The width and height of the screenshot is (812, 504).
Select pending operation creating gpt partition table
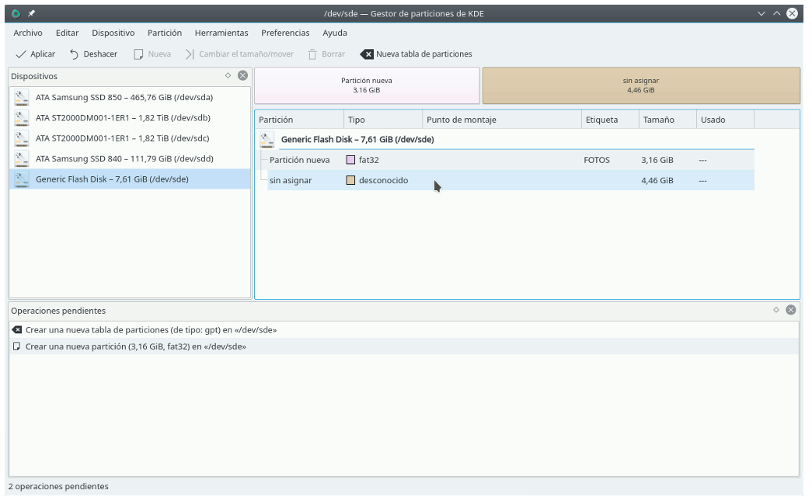coord(151,330)
